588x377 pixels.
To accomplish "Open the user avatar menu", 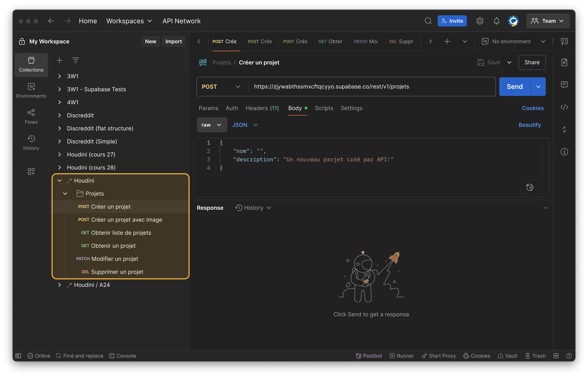I will (513, 21).
